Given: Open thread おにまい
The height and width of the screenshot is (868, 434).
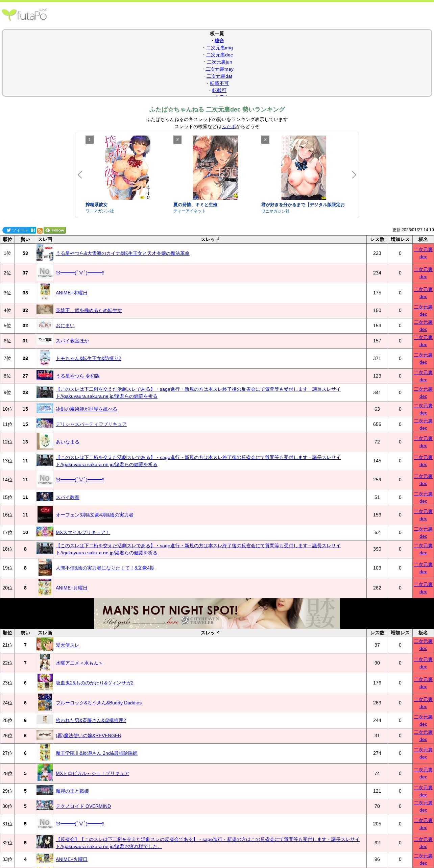Looking at the screenshot, I should (65, 325).
